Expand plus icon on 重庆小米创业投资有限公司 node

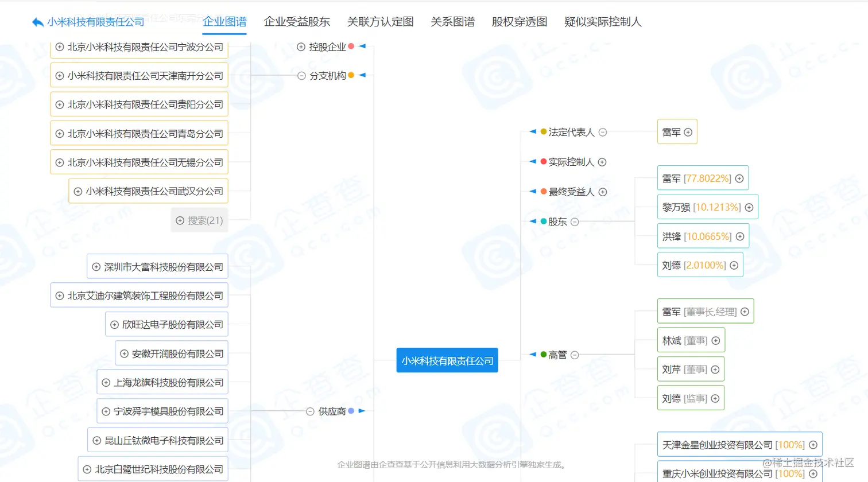pyautogui.click(x=813, y=473)
